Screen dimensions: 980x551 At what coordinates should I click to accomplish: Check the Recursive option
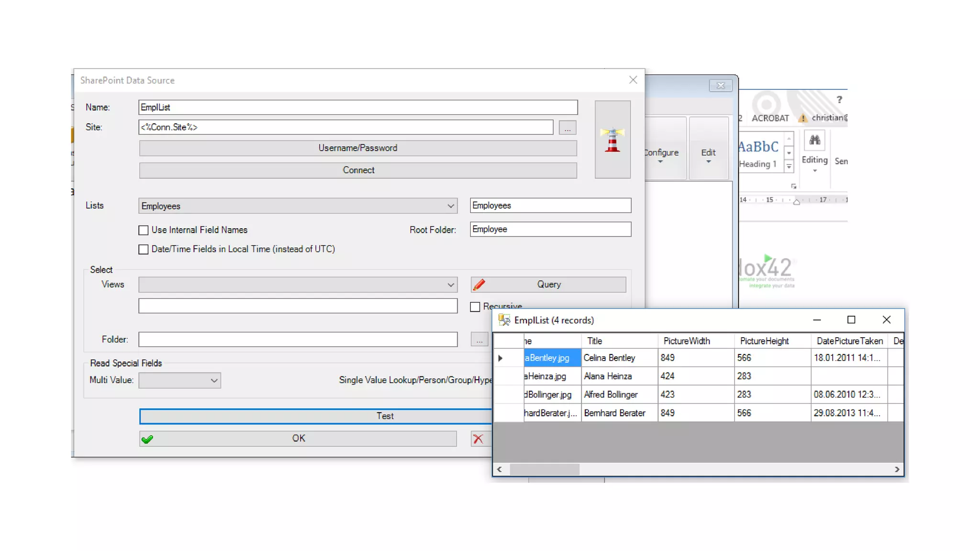[x=475, y=307]
